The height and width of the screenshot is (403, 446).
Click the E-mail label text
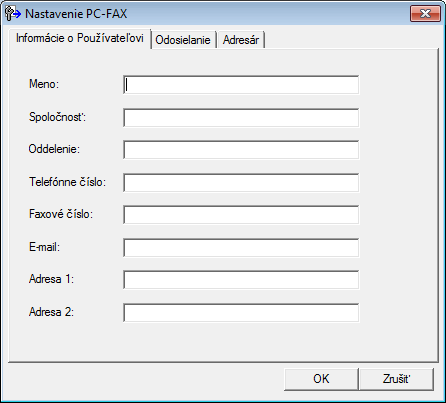[44, 247]
